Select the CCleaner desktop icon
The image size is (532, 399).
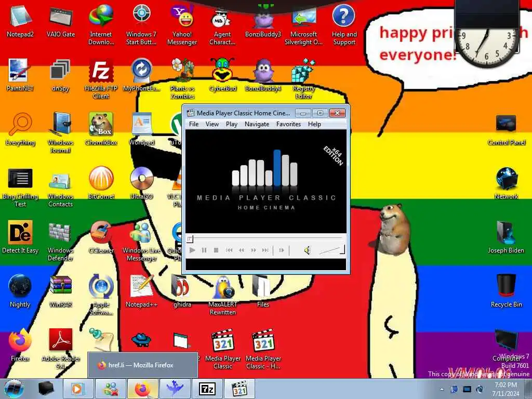(x=101, y=237)
